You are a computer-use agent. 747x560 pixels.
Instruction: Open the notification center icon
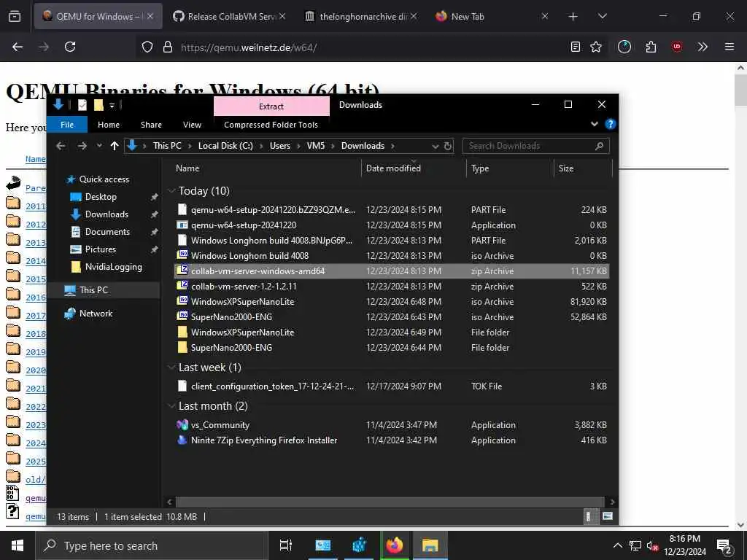pyautogui.click(x=724, y=546)
